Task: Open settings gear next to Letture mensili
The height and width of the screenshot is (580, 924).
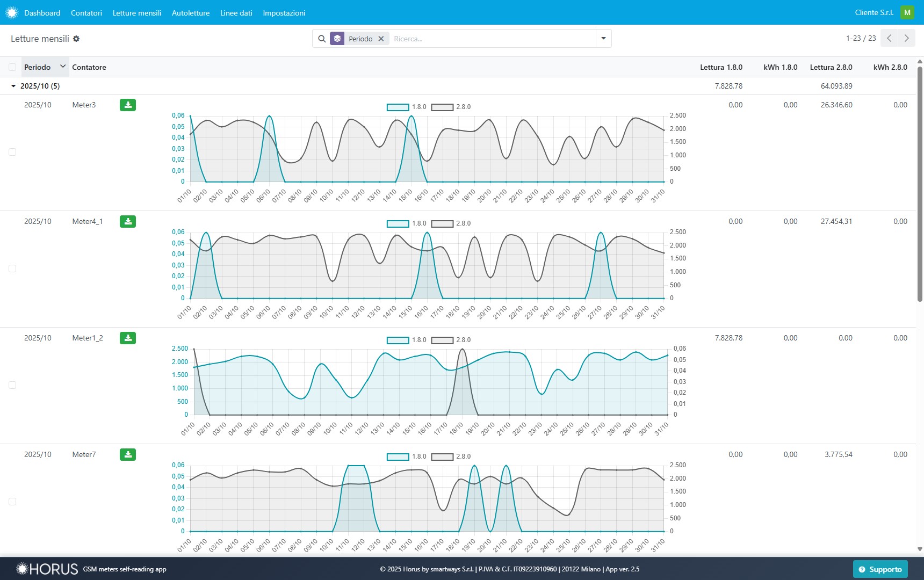Action: coord(76,39)
